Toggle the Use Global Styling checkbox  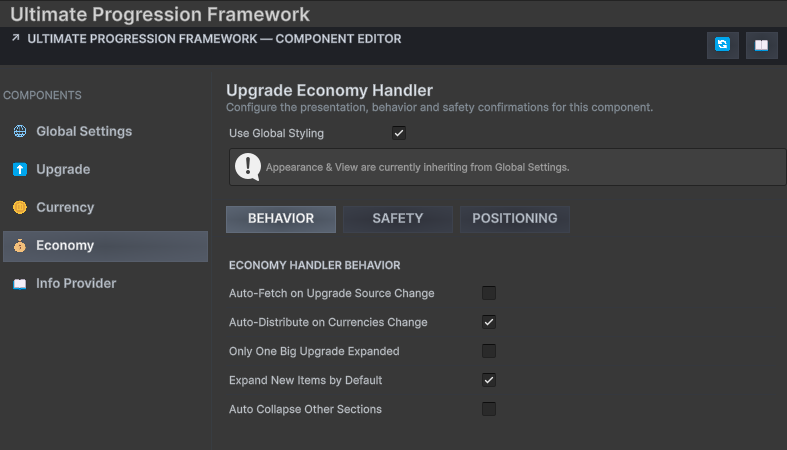[399, 133]
